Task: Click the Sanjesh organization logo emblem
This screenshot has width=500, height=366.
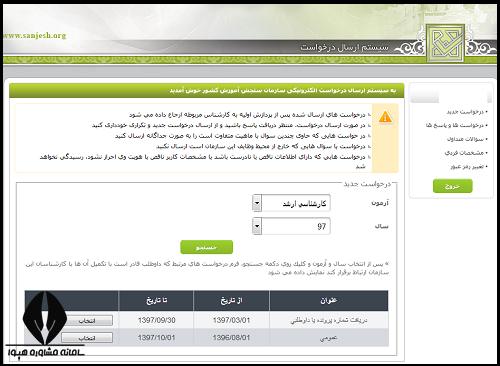Action: 446,44
